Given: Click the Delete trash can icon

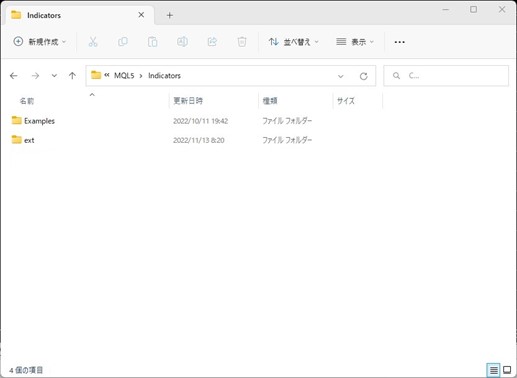Looking at the screenshot, I should (242, 42).
